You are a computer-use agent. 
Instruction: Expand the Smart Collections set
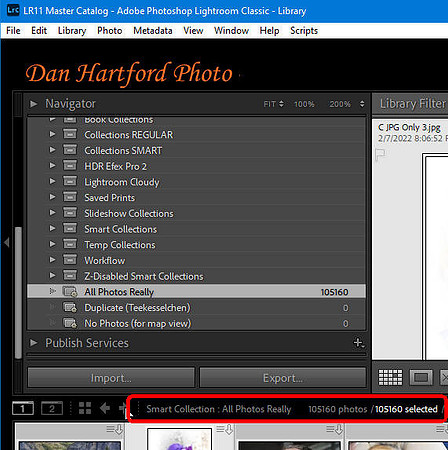[52, 228]
